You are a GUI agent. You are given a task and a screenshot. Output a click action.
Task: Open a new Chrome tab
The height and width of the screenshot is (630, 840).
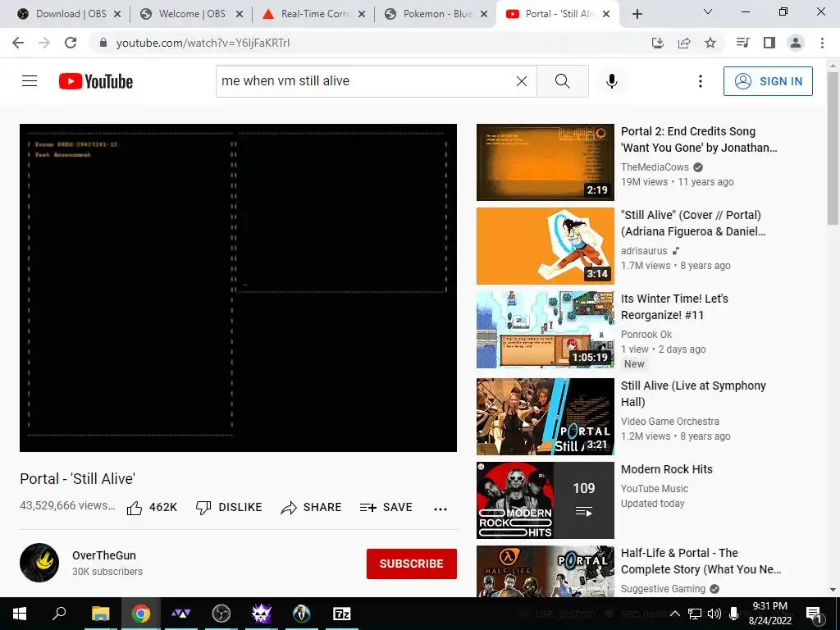pos(637,14)
